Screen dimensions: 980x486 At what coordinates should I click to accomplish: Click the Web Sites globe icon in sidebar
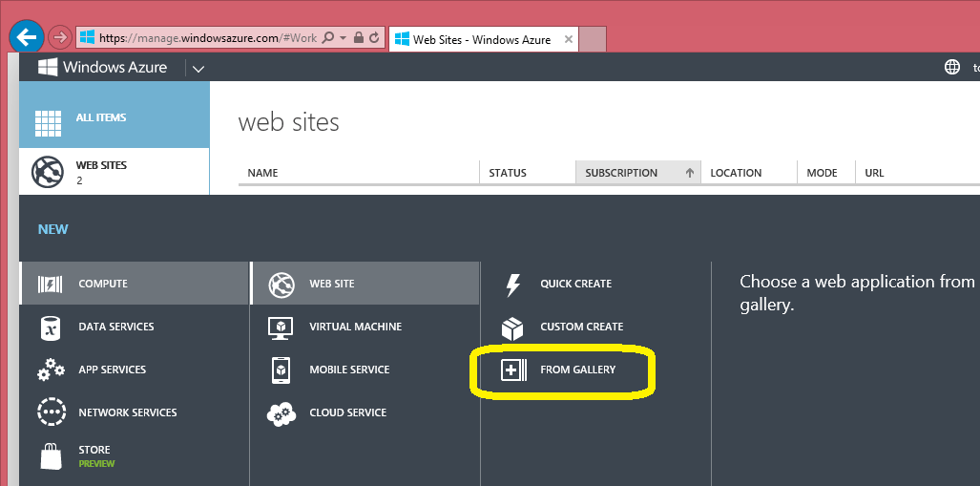click(x=48, y=173)
